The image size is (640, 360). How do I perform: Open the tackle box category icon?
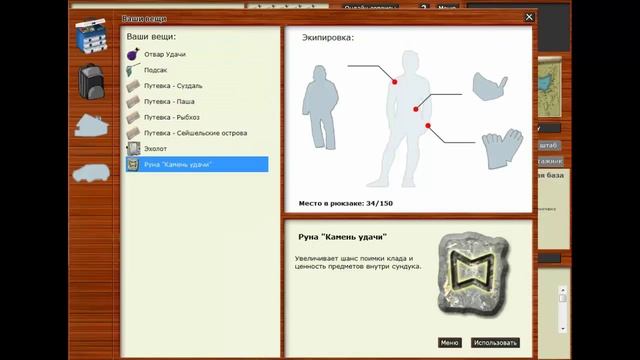91,36
